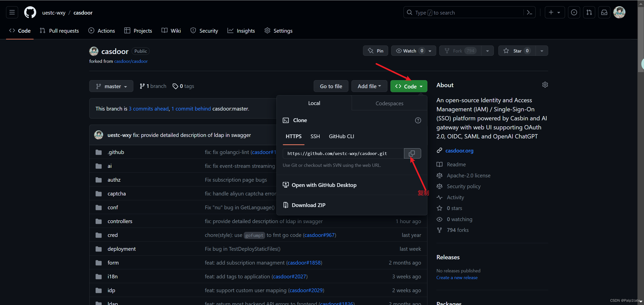Click the GitHub logo home icon
The image size is (644, 305).
(x=30, y=13)
